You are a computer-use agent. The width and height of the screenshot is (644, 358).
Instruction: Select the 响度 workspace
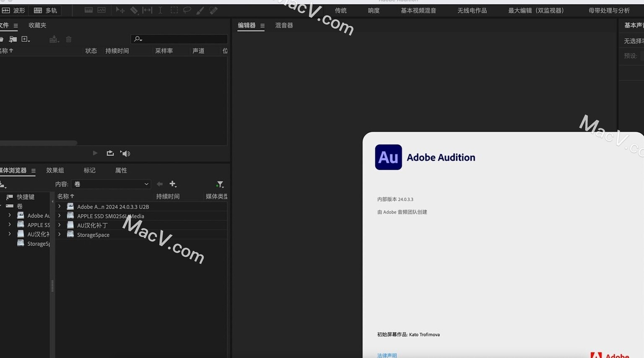click(374, 10)
